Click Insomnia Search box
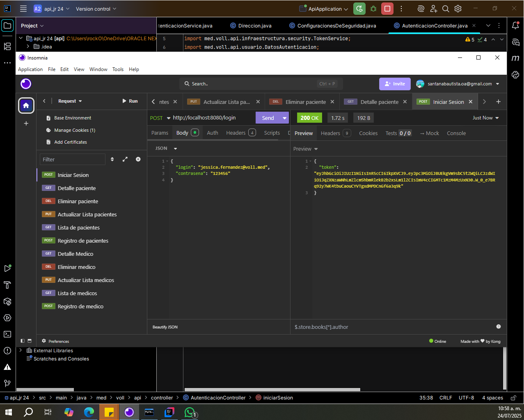This screenshot has height=420, width=524. pyautogui.click(x=261, y=84)
